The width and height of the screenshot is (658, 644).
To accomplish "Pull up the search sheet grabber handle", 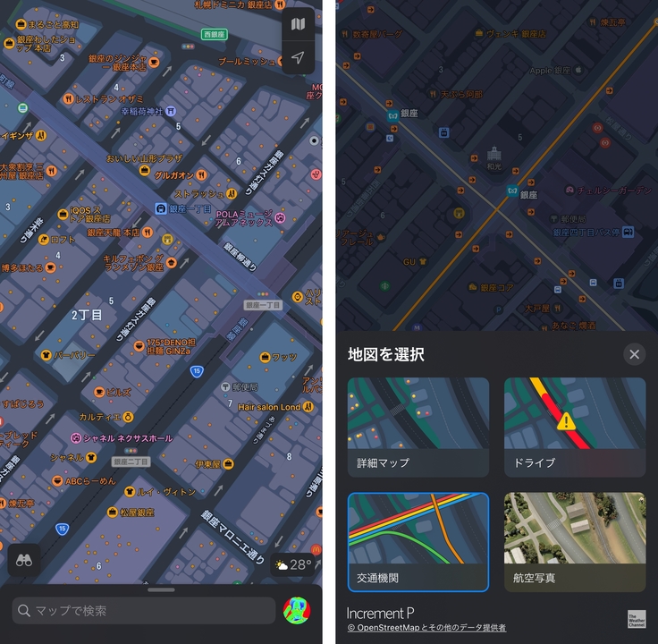I will pyautogui.click(x=161, y=589).
